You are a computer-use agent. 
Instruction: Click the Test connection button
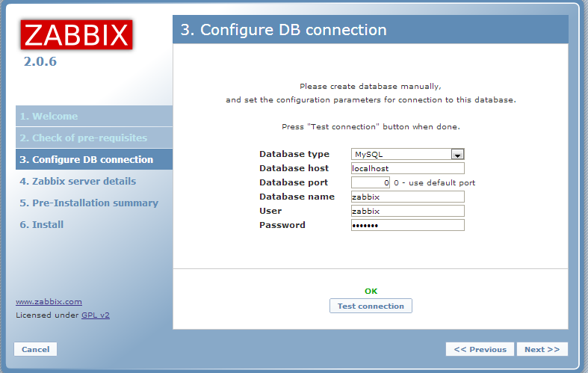(x=371, y=306)
